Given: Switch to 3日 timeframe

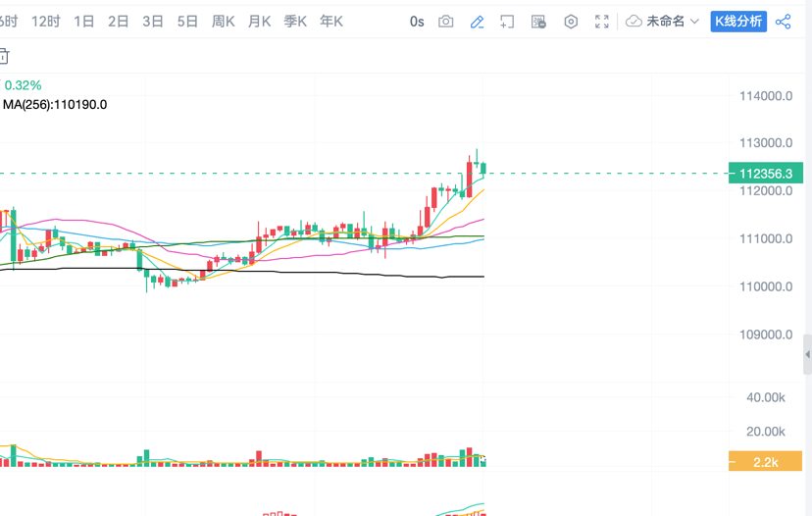Looking at the screenshot, I should (x=153, y=22).
